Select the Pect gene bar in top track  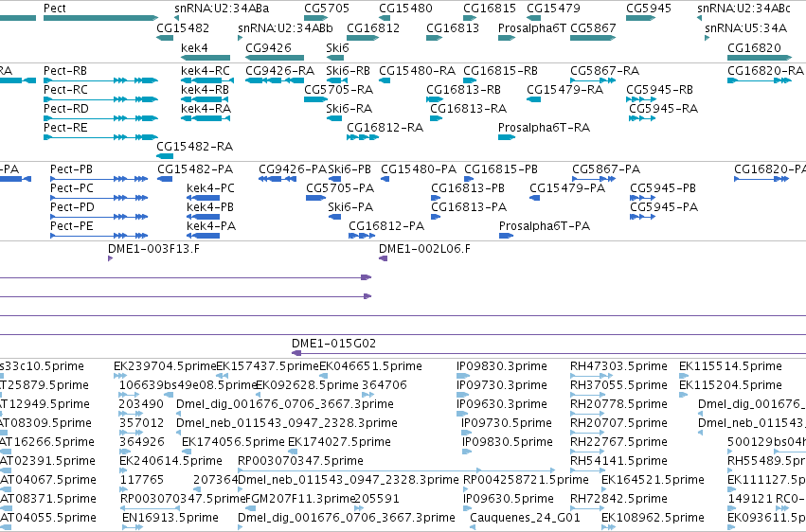tap(100, 18)
